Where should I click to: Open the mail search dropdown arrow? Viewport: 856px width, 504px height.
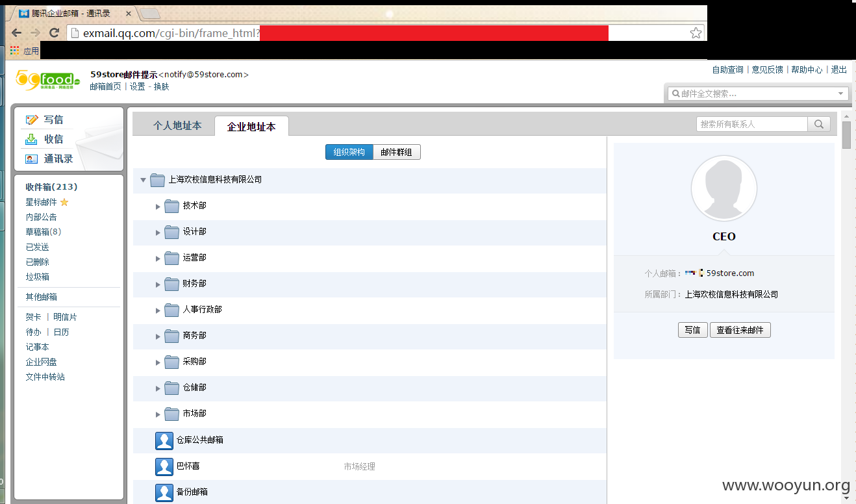841,94
